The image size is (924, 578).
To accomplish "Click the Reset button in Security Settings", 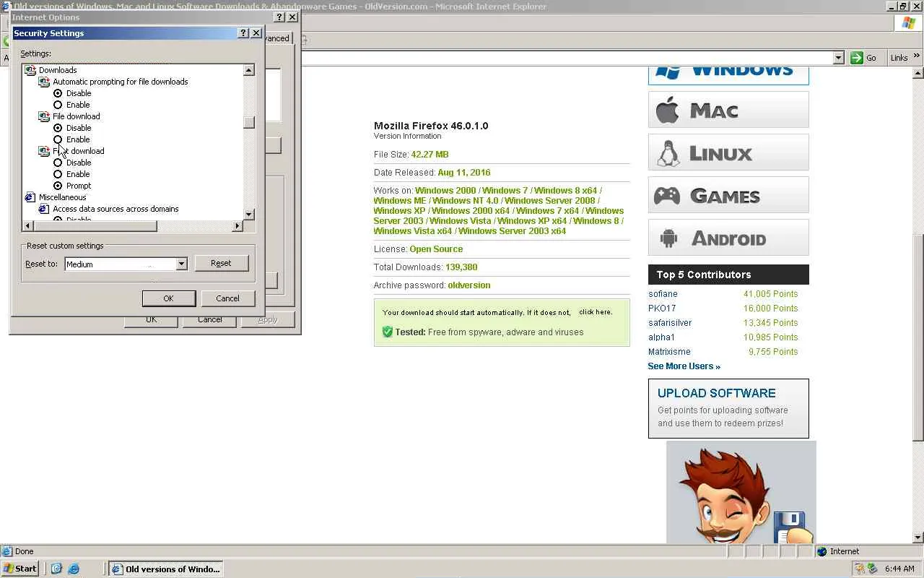I will (221, 263).
